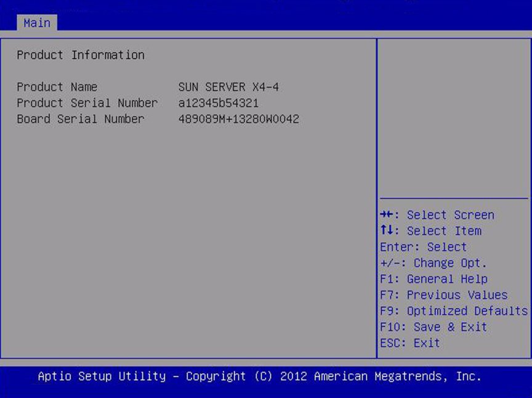Select board serial 489089M+13280W0042
Screen dimensions: 532x398
[238, 119]
